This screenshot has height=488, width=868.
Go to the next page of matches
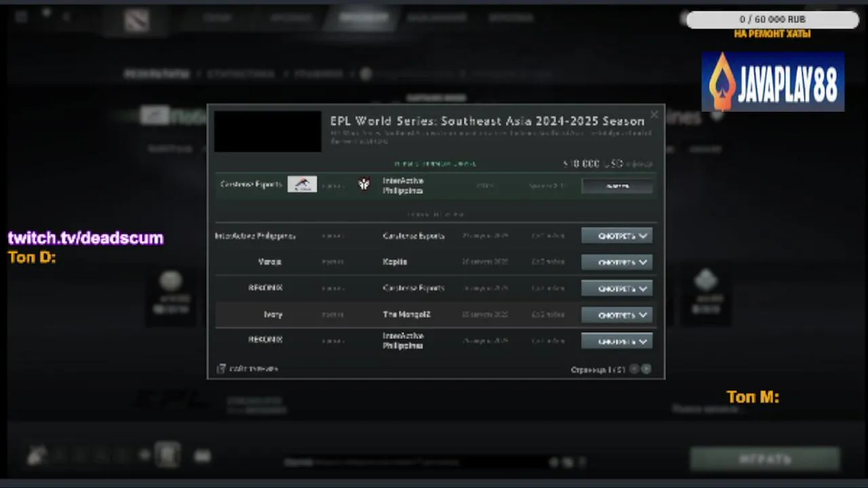coord(646,369)
